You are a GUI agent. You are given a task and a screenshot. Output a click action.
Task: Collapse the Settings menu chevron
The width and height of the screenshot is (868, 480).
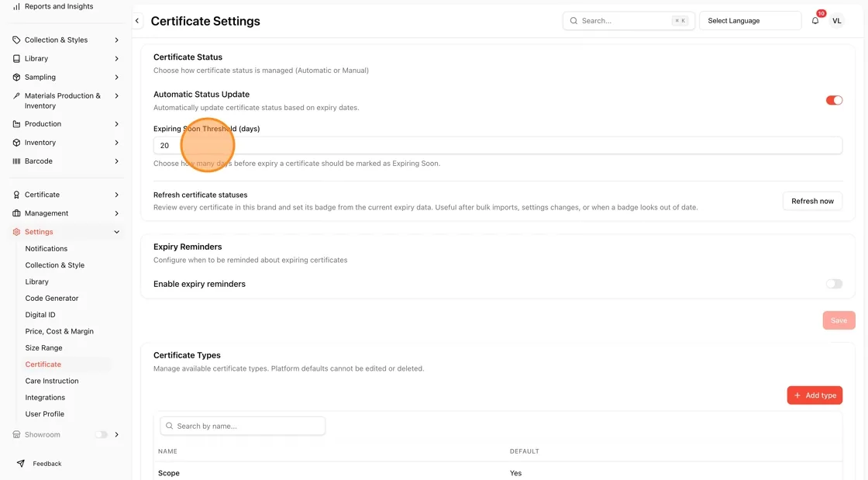point(117,232)
